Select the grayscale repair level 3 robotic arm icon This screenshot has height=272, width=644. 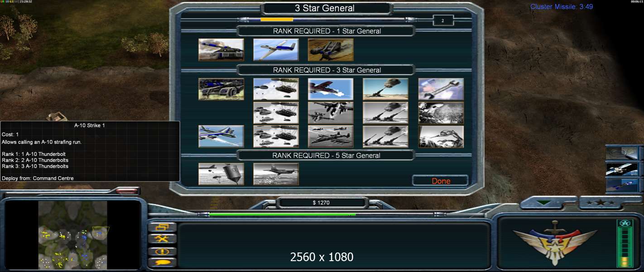pyautogui.click(x=441, y=136)
